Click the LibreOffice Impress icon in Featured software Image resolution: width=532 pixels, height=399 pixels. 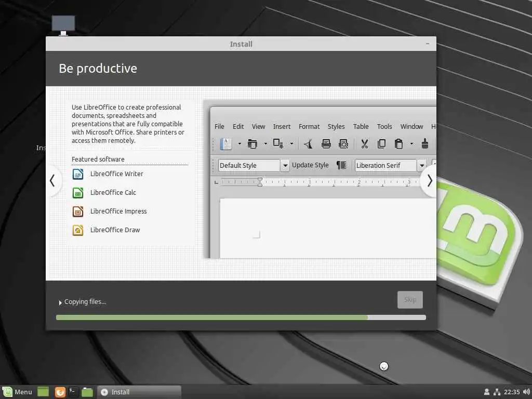[x=78, y=211]
